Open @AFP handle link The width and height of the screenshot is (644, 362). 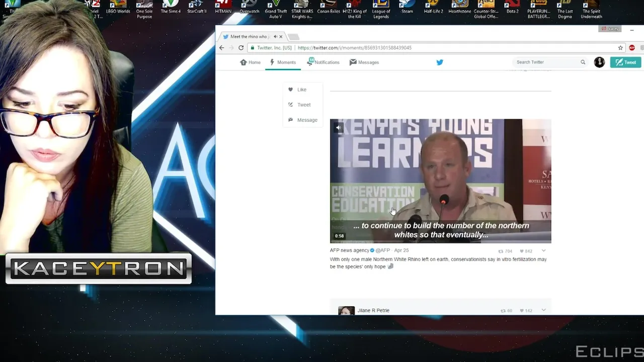(383, 250)
